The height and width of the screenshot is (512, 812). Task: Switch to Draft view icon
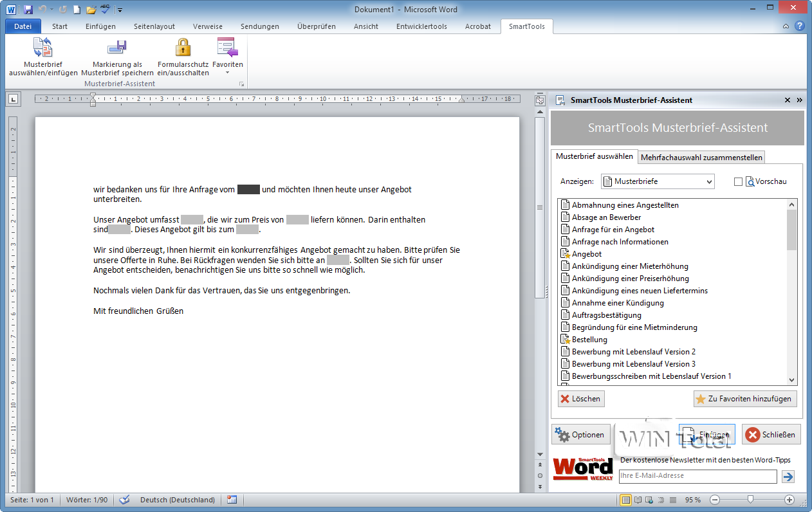click(673, 500)
